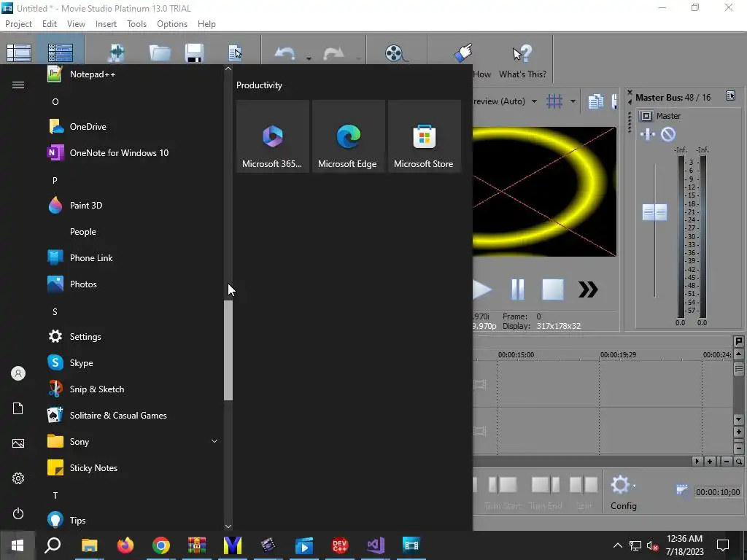Open Firefox from the taskbar
This screenshot has height=560, width=747.
pyautogui.click(x=125, y=545)
